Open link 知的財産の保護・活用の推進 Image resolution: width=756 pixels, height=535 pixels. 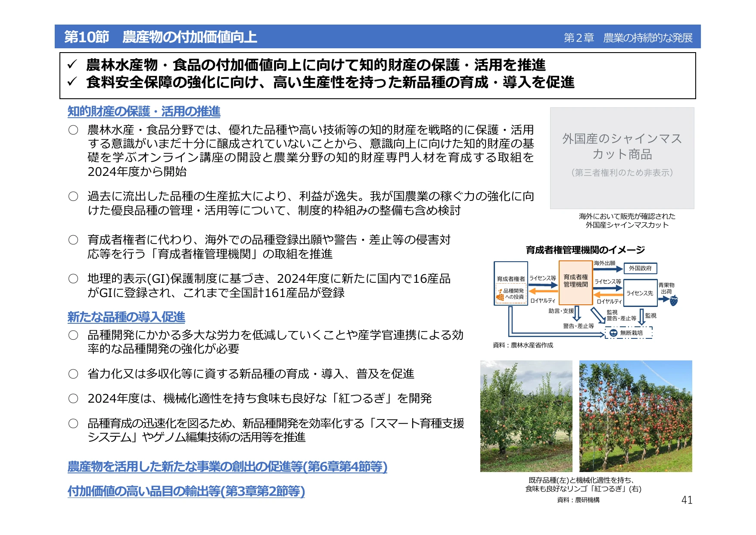[144, 112]
